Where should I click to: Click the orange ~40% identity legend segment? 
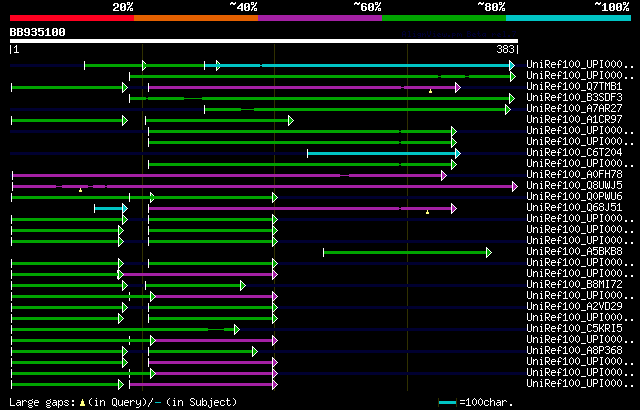pyautogui.click(x=196, y=18)
